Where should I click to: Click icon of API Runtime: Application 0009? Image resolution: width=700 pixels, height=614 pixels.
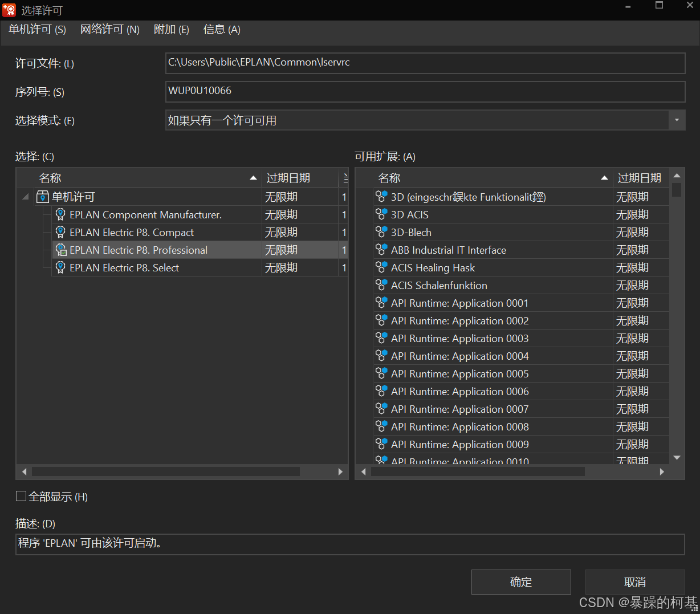[x=381, y=444]
